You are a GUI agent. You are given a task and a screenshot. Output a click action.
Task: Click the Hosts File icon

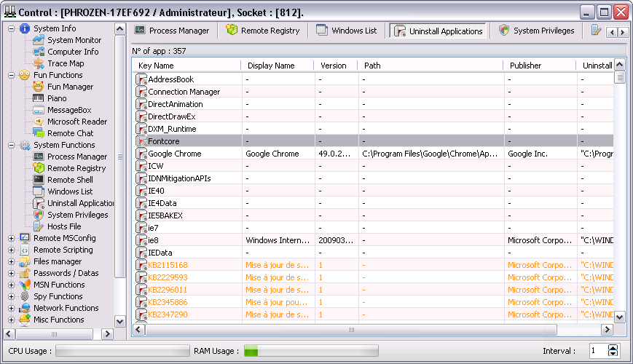coord(39,226)
